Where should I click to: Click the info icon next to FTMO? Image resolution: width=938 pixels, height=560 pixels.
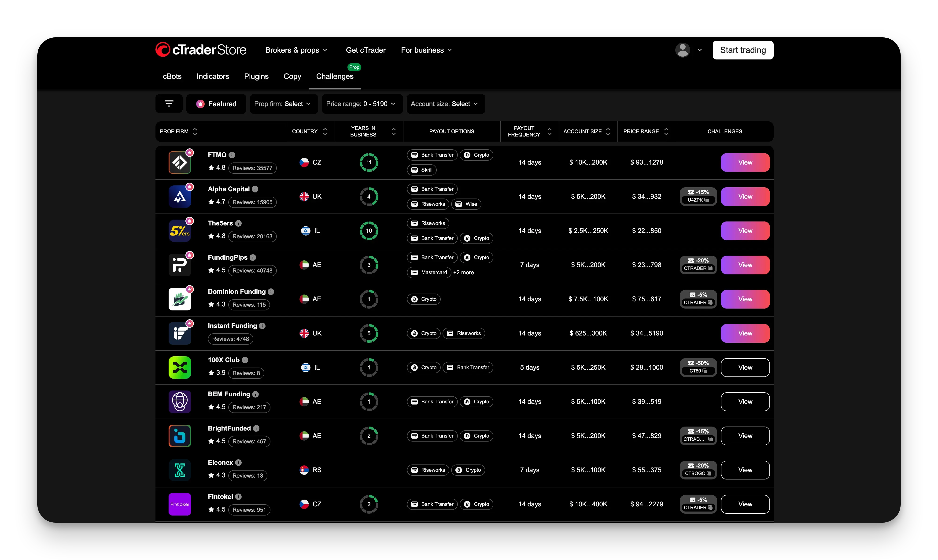point(232,155)
